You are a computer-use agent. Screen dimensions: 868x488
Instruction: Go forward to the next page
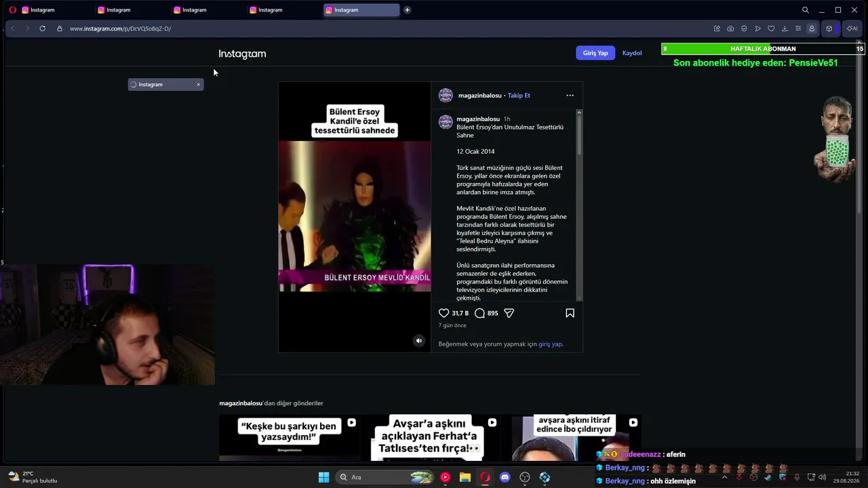coord(27,28)
